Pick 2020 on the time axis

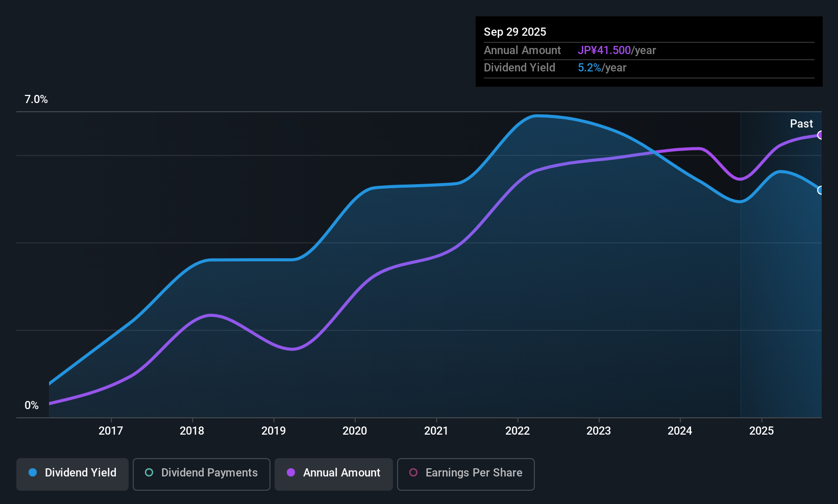355,431
